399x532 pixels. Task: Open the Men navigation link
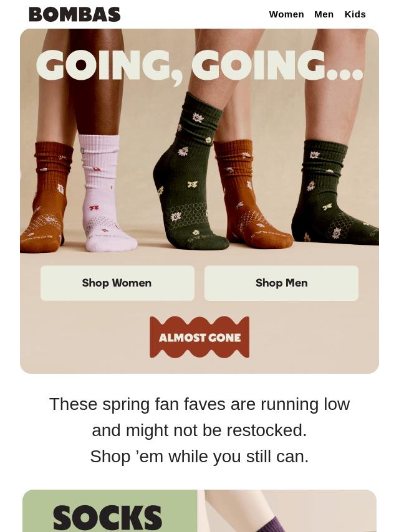324,14
